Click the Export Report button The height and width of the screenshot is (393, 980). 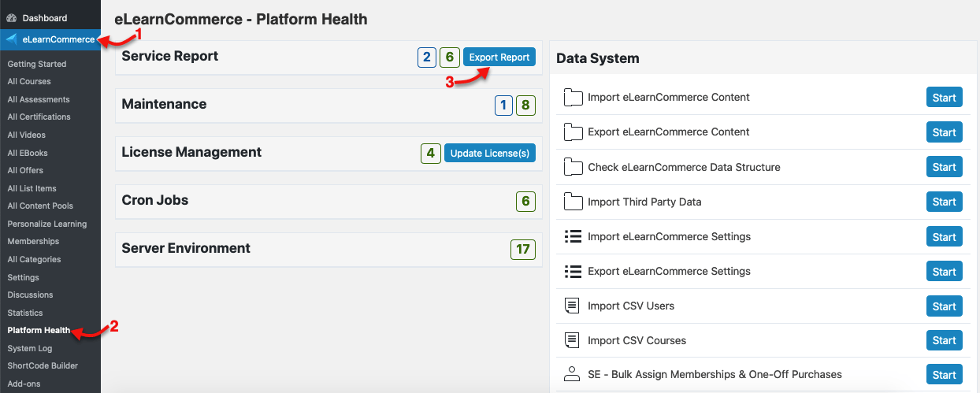click(x=499, y=57)
